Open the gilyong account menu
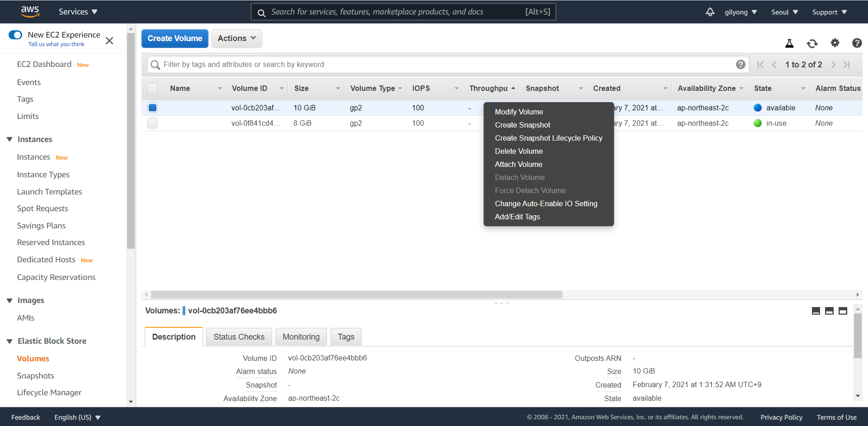Viewport: 868px width, 426px height. (x=741, y=12)
